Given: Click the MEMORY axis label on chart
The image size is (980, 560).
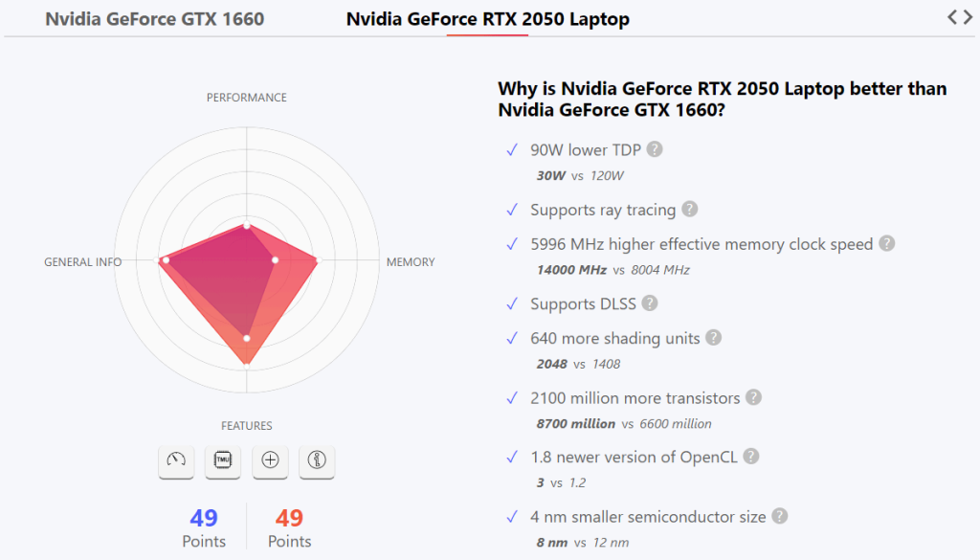Looking at the screenshot, I should 410,262.
